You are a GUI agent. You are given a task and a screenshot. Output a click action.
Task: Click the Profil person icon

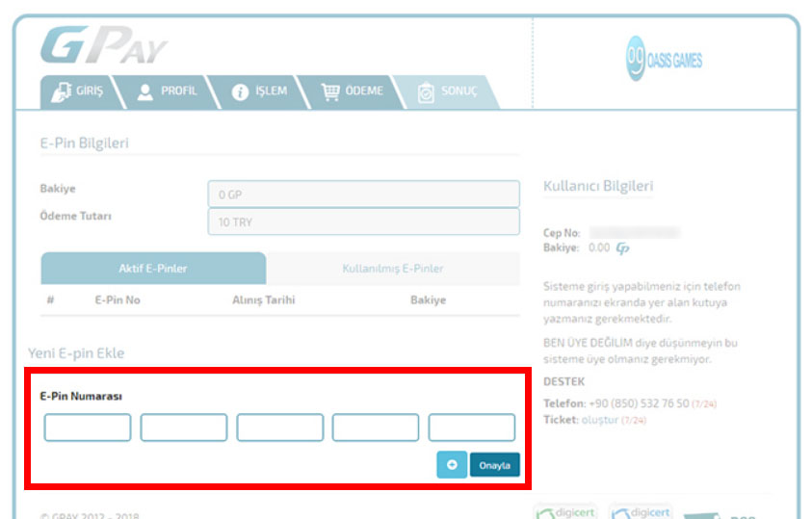[145, 91]
